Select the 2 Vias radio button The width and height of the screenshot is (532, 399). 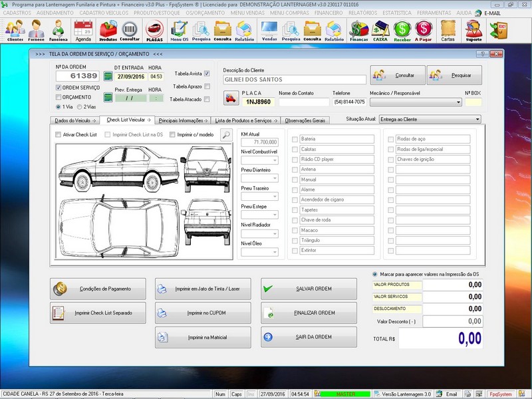[80, 106]
